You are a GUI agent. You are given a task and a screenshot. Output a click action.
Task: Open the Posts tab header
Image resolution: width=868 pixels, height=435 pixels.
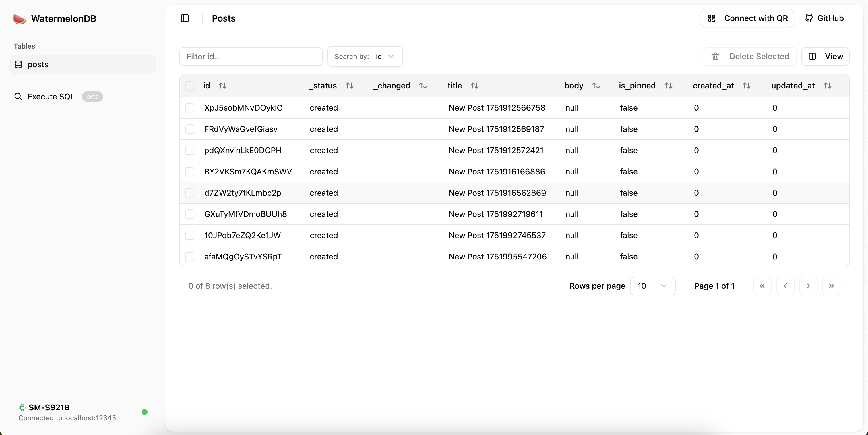pyautogui.click(x=223, y=18)
